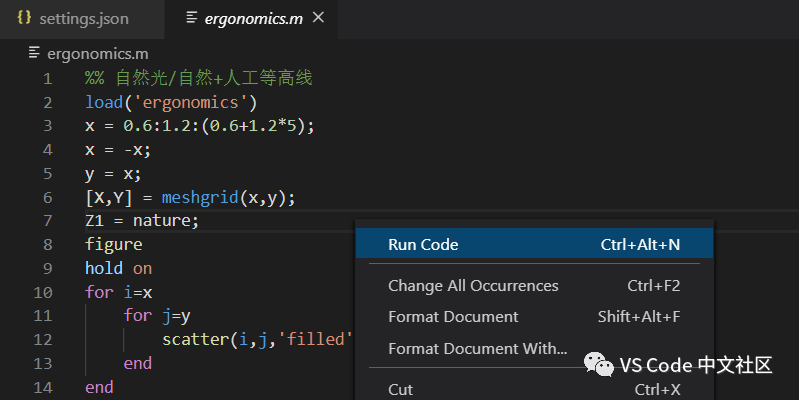Open the ergonomics.m breadcrumb
Screen dimensions: 799x400
pyautogui.click(x=98, y=54)
